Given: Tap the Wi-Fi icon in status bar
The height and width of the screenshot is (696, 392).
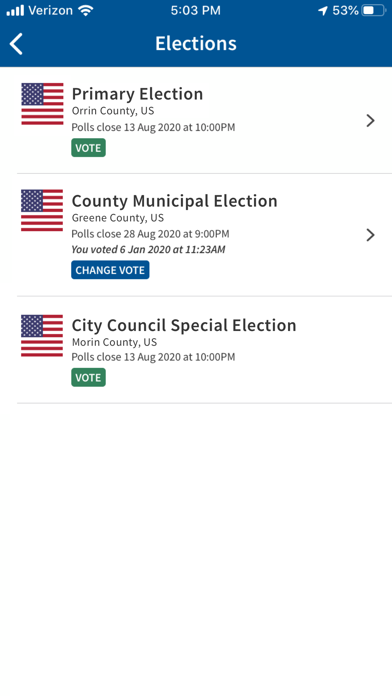Looking at the screenshot, I should [85, 11].
